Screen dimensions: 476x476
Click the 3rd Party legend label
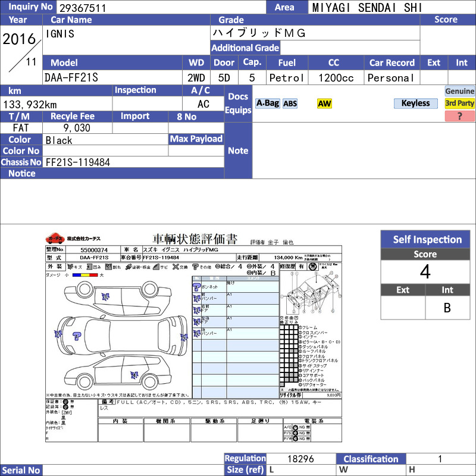459,104
